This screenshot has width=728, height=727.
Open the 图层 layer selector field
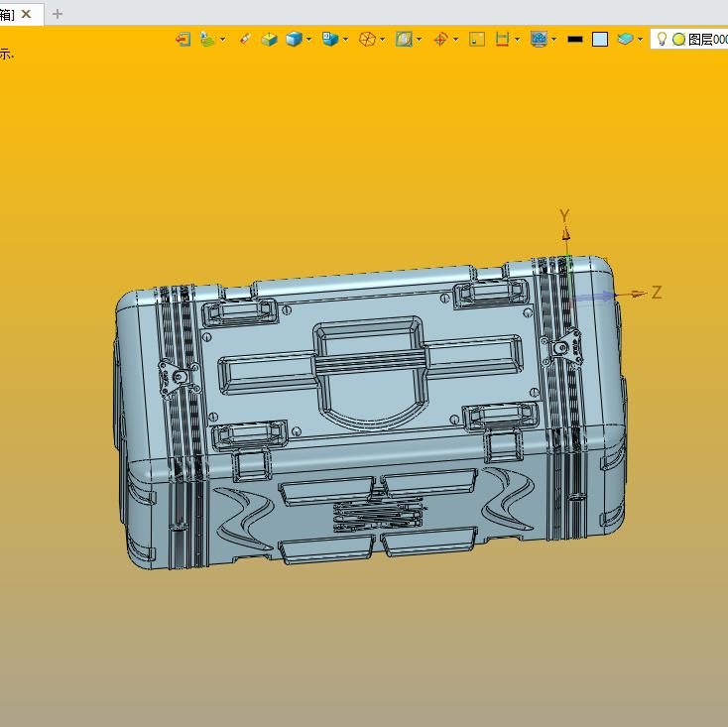[x=689, y=39]
